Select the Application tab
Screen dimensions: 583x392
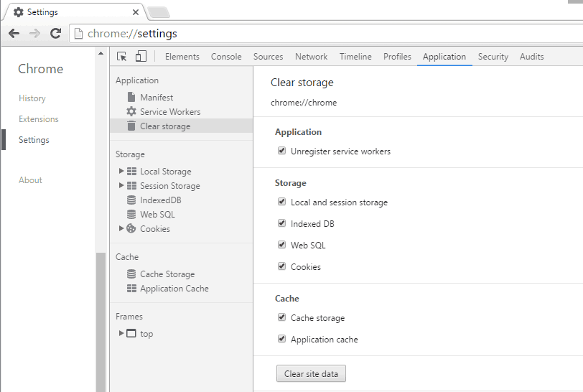(x=444, y=57)
